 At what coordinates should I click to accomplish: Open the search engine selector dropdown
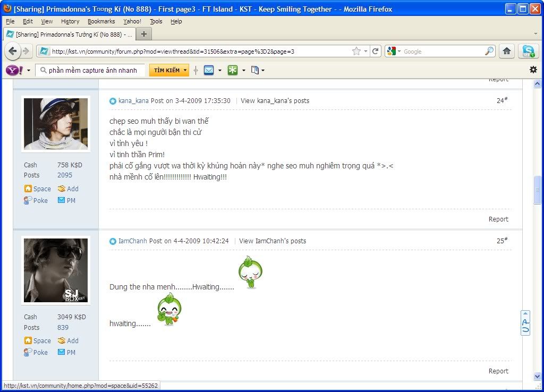[x=399, y=52]
